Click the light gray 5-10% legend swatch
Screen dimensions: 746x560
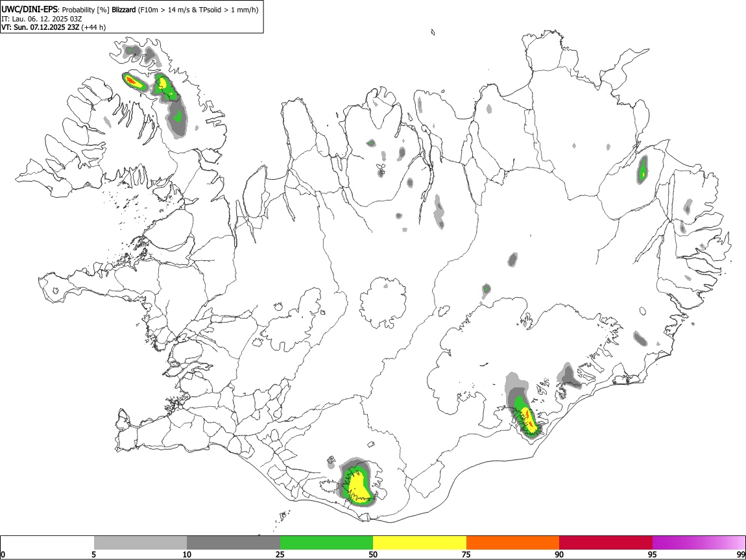140,543
